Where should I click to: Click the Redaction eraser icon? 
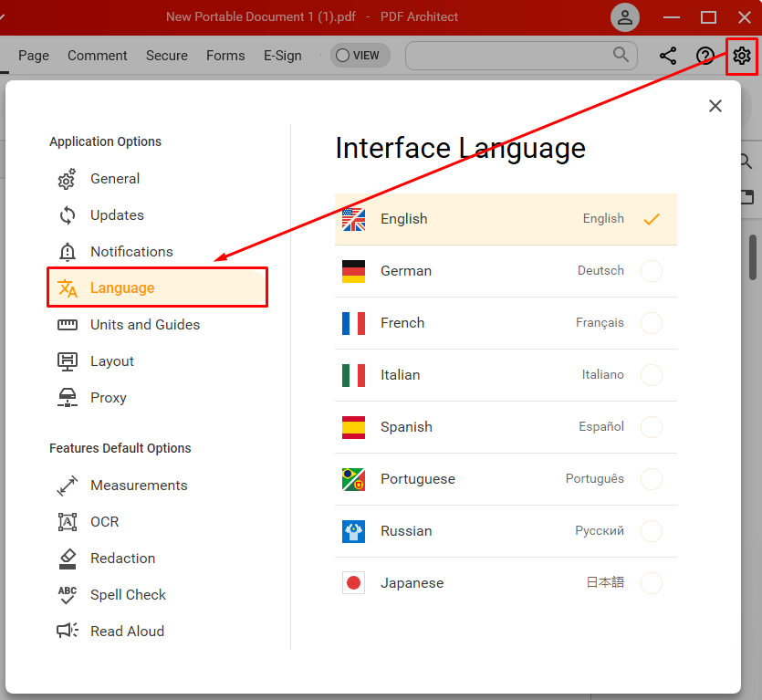point(67,559)
